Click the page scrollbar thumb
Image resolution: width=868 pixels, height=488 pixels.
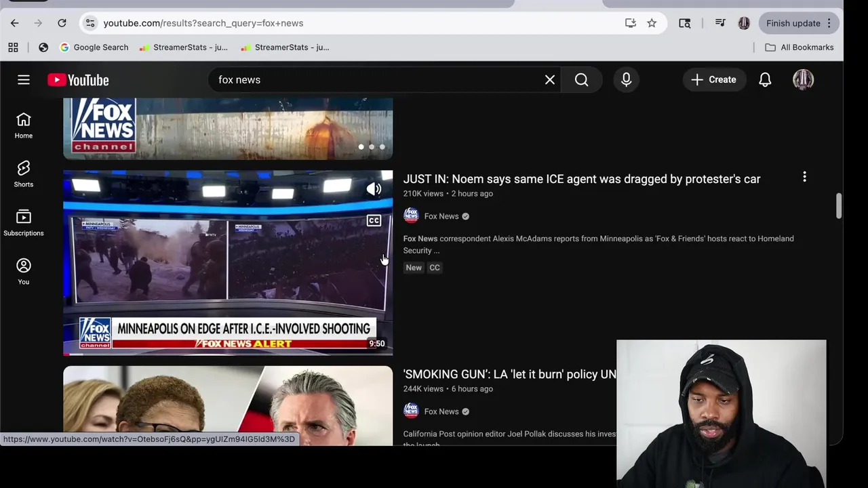839,206
